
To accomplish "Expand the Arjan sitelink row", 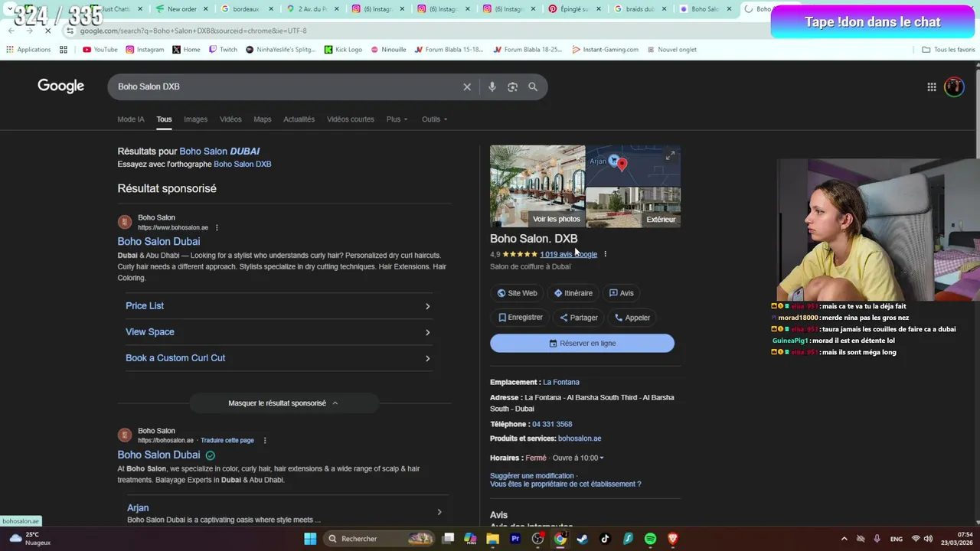I will (285, 512).
